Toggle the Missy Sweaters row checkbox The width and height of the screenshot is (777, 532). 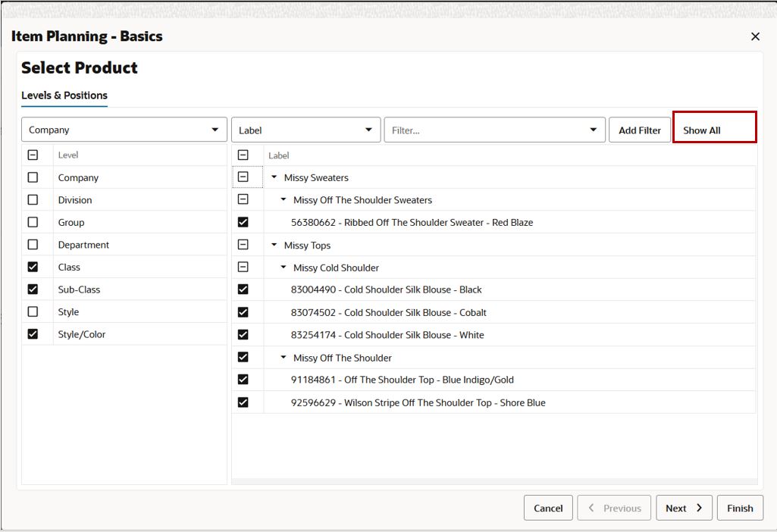point(243,177)
